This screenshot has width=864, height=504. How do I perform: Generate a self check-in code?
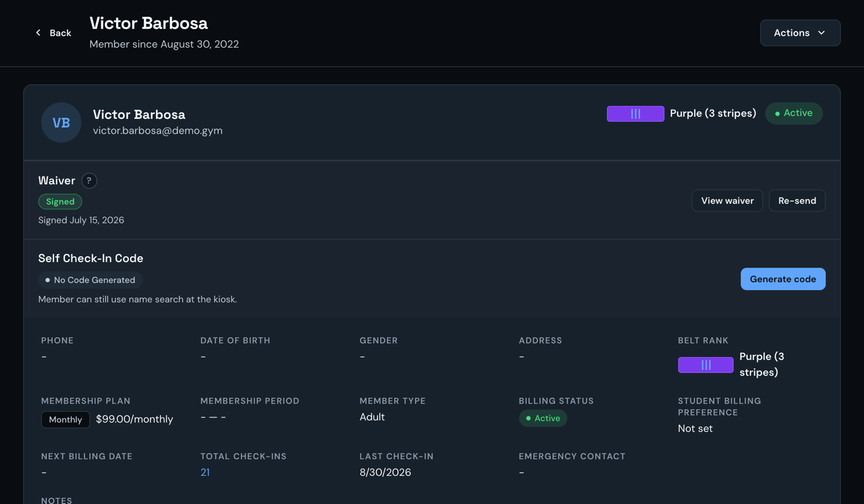pos(783,279)
